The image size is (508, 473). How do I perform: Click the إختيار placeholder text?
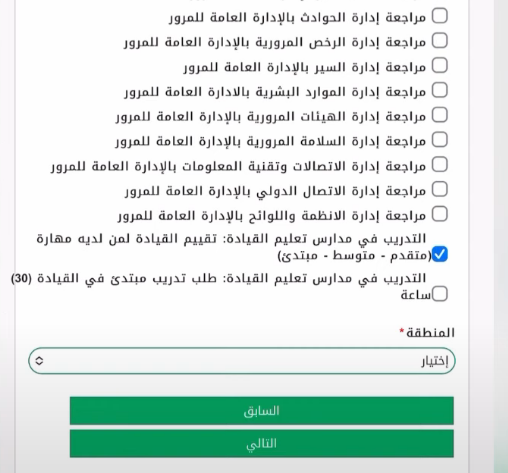pyautogui.click(x=435, y=361)
